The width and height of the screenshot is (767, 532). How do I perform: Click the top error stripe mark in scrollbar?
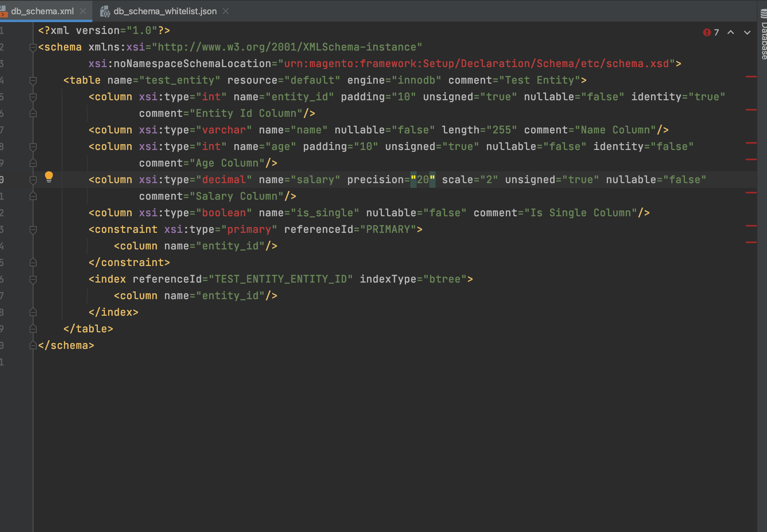pyautogui.click(x=751, y=76)
